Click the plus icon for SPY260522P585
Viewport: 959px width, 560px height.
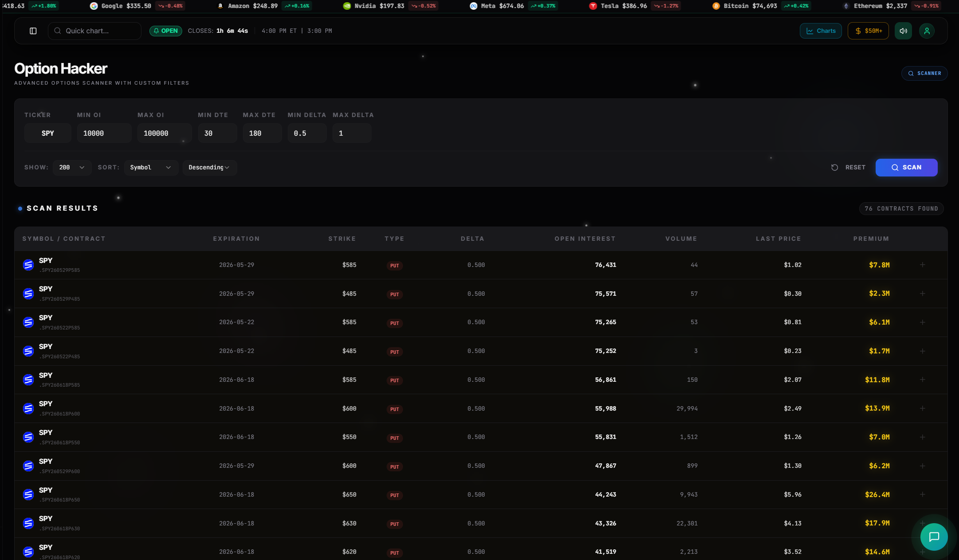coord(922,322)
